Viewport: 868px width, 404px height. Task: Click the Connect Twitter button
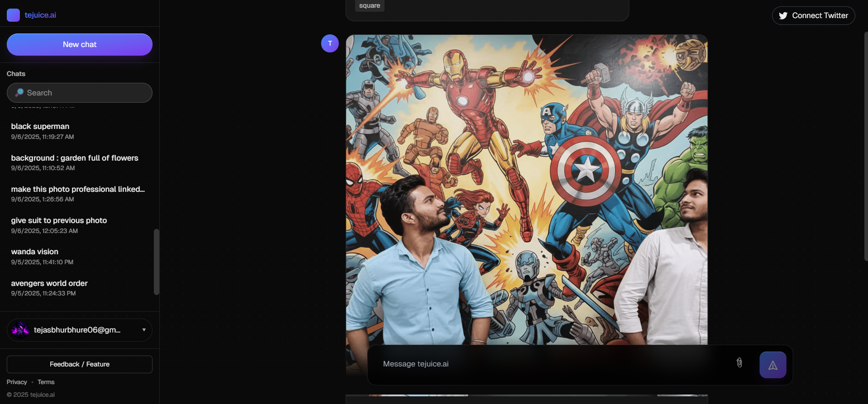[x=813, y=15]
